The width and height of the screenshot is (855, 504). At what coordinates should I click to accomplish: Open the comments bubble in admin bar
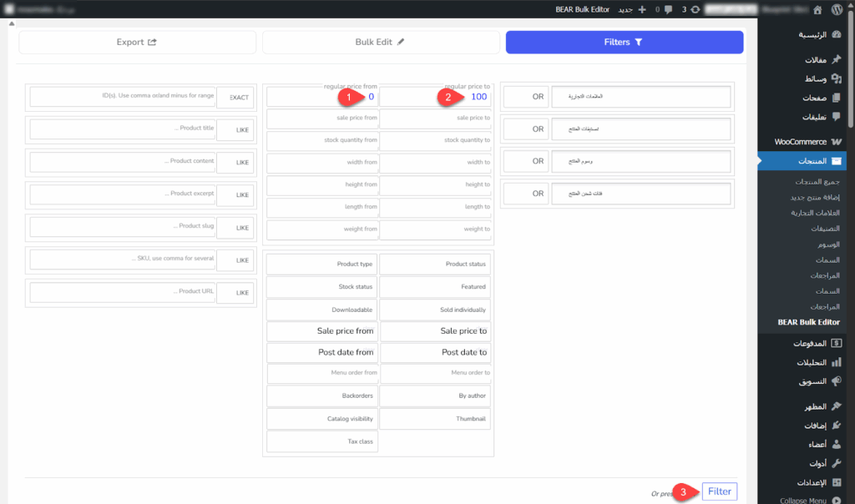(x=667, y=9)
